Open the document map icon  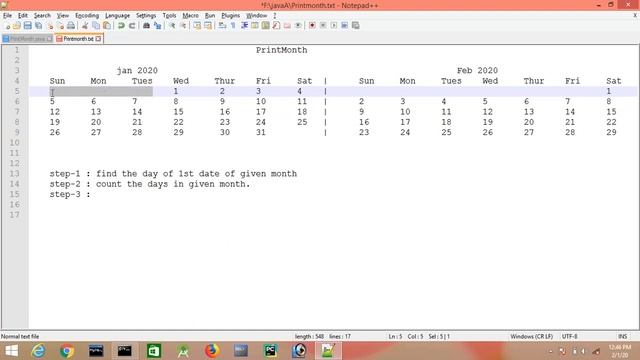pos(266,26)
